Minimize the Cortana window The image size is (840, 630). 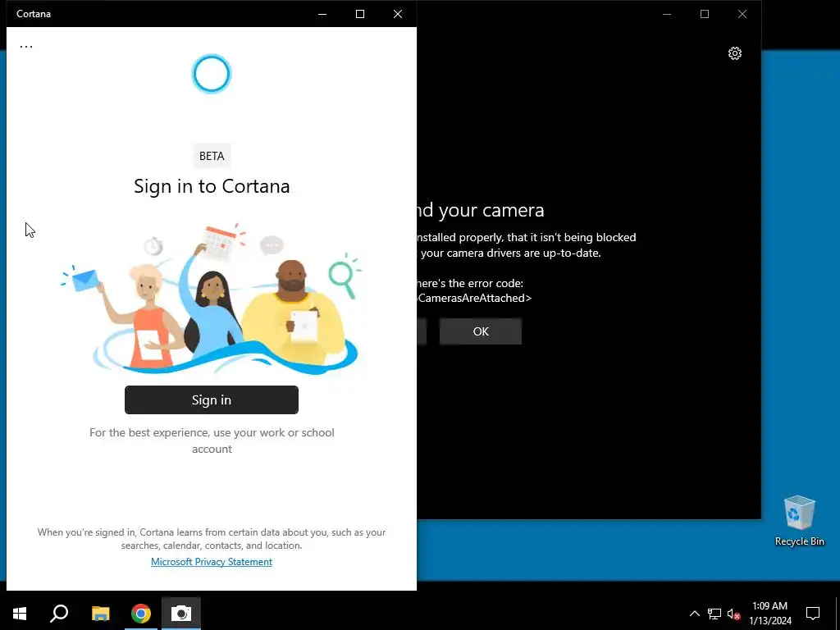point(322,14)
